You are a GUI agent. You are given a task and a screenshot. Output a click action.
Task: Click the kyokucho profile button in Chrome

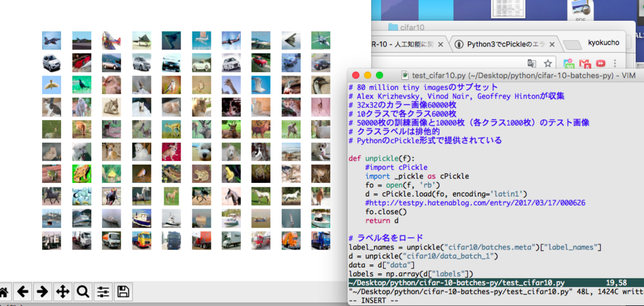tap(603, 43)
